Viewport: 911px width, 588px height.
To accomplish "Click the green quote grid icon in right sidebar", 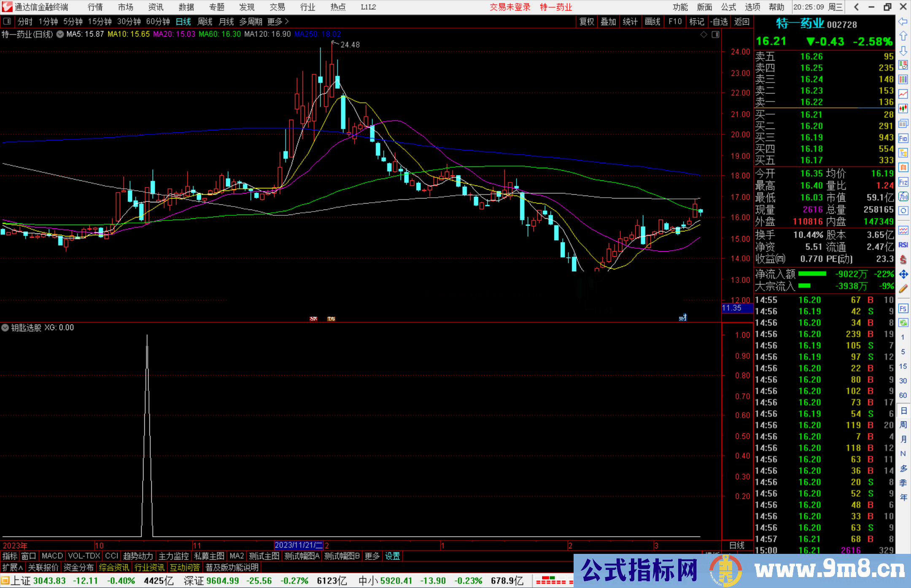I will coord(903,79).
